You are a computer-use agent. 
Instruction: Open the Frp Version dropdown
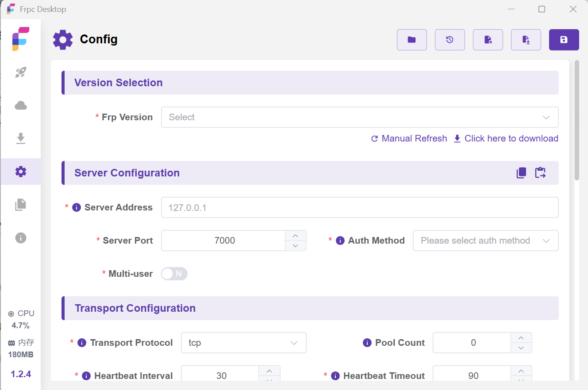(359, 117)
